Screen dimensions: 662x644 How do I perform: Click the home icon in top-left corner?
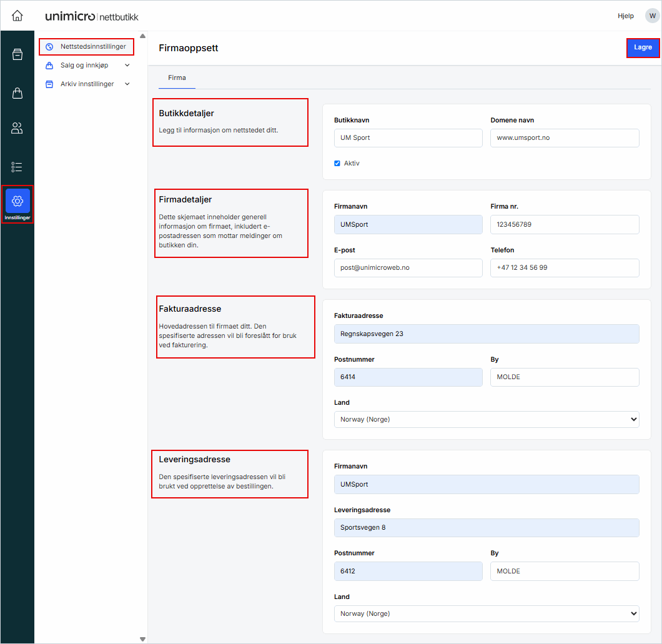pyautogui.click(x=17, y=16)
